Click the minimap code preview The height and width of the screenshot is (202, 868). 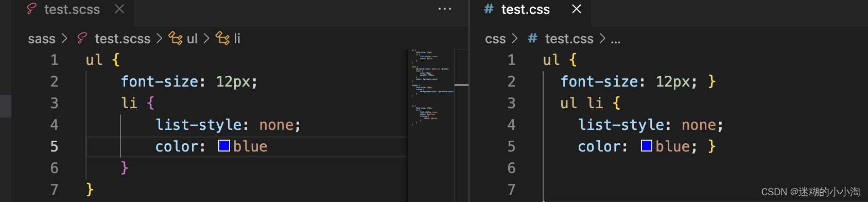432,88
